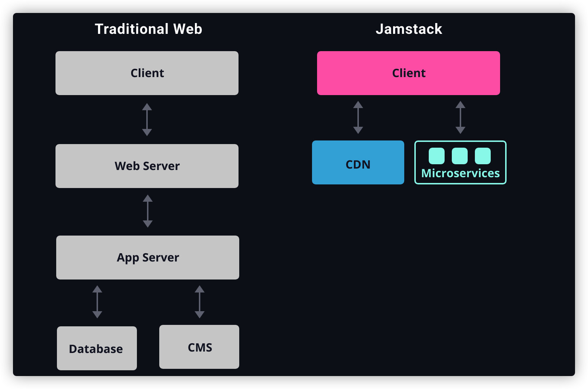This screenshot has height=389, width=588.
Task: Click the arrow from App Server to CMS
Action: coord(200,302)
